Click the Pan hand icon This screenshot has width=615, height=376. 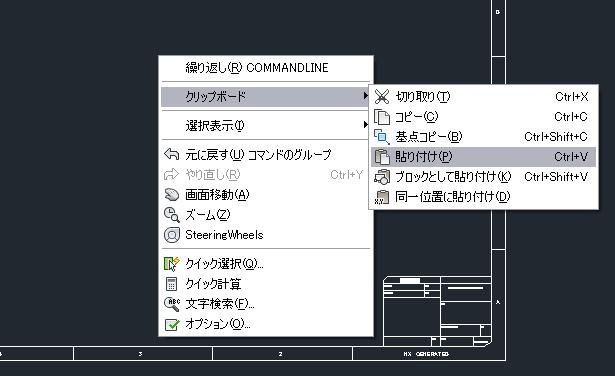tap(171, 194)
